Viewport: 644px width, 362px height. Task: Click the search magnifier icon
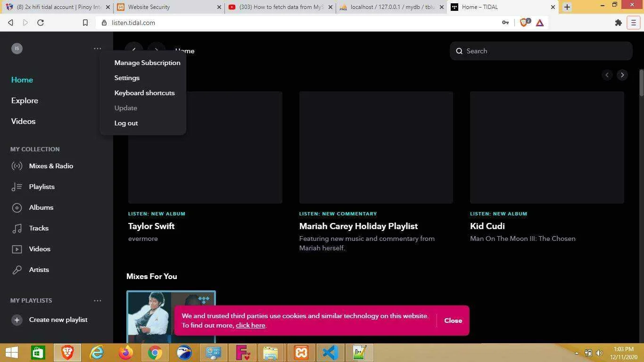coord(459,51)
